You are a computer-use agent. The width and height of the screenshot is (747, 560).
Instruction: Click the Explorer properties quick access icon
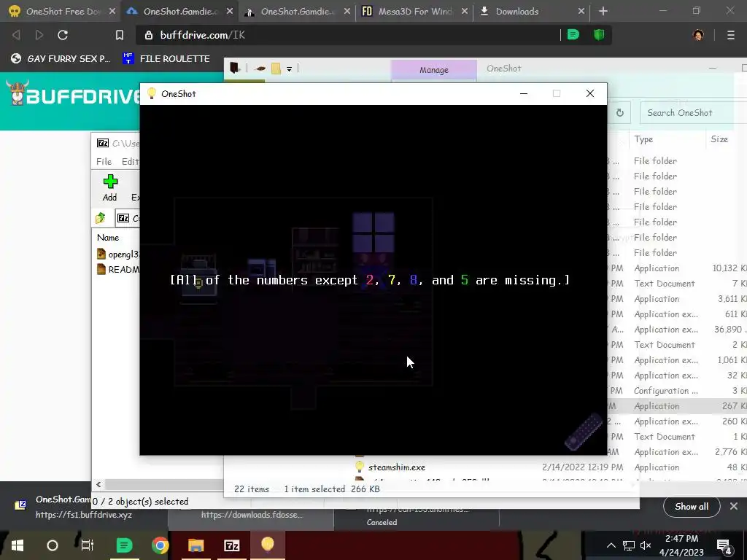(x=260, y=69)
